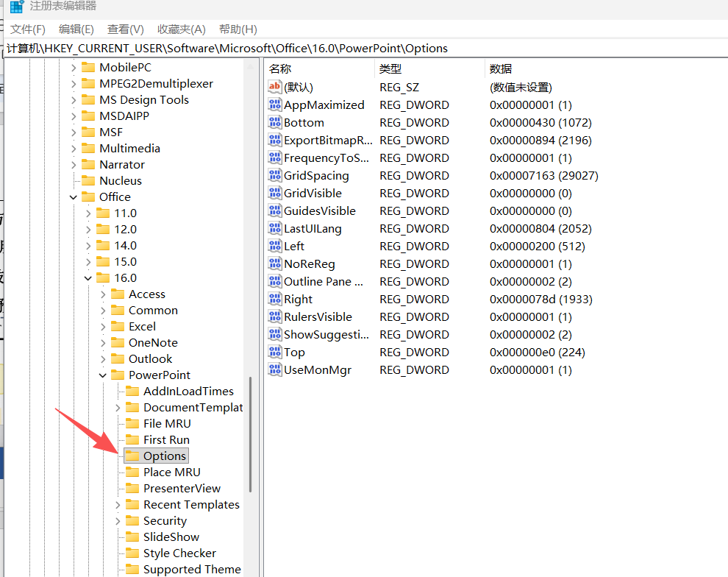The width and height of the screenshot is (728, 577).
Task: Expand the Outlook tree node
Action: point(103,359)
